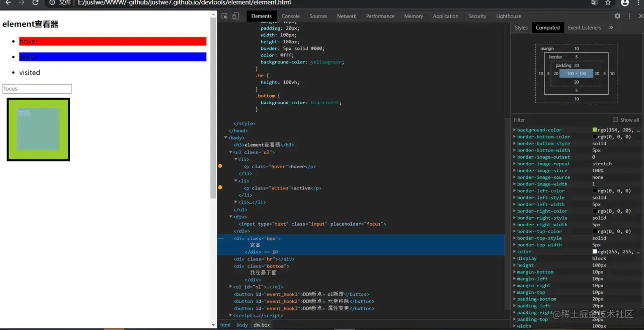Screen dimensions: 644x330
Task: Collapse the ul class="ul" node
Action: pos(231,152)
